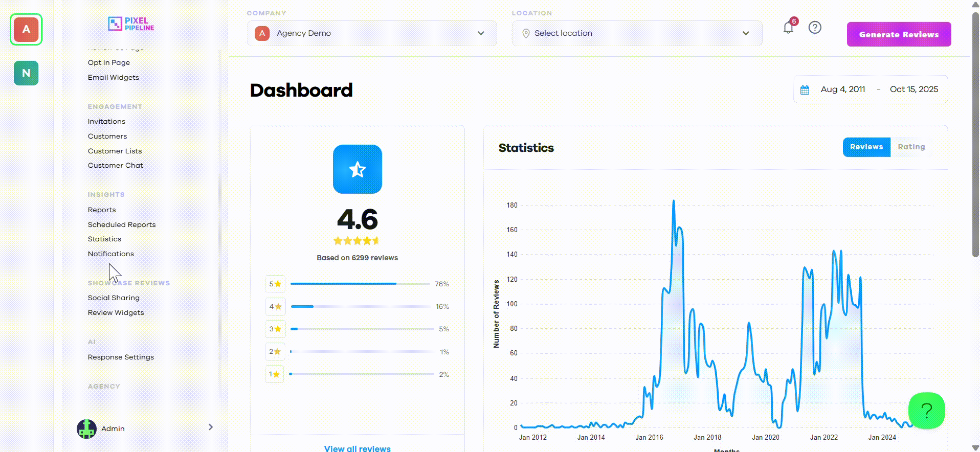Viewport: 980px width, 452px height.
Task: Open the View all reviews link
Action: (x=357, y=448)
